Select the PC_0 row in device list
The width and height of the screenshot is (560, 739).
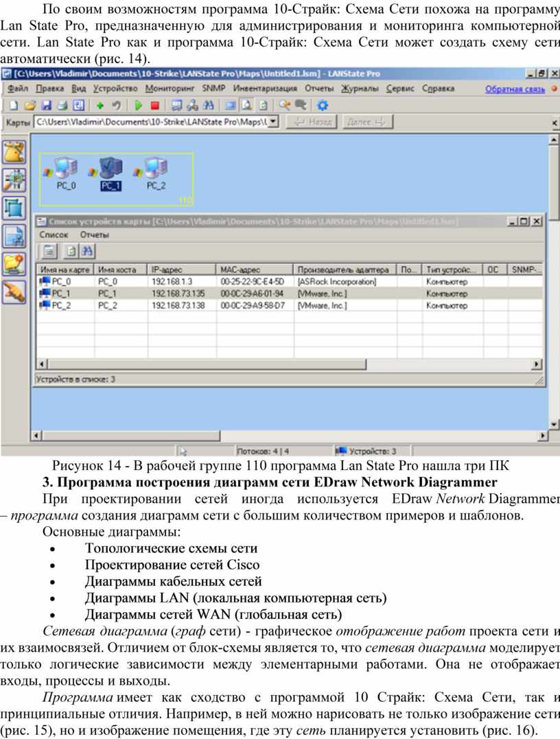[290, 282]
